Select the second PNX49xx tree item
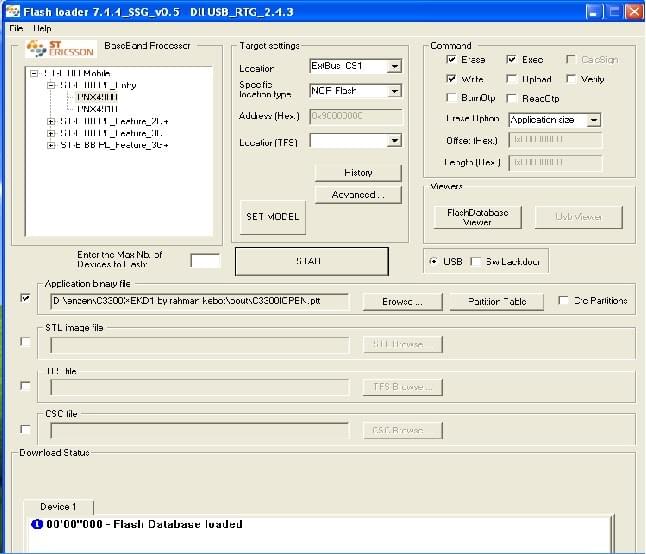The image size is (646, 554). 98,109
